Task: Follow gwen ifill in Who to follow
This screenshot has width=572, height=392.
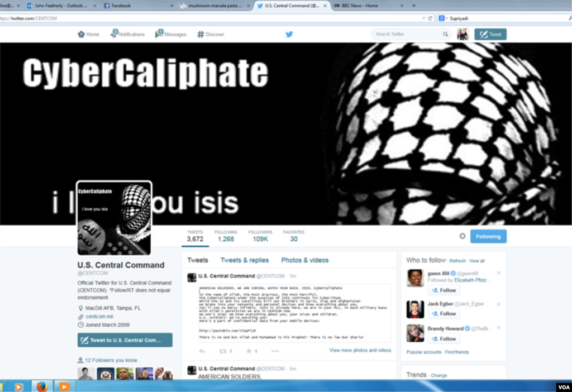Action: coord(444,290)
